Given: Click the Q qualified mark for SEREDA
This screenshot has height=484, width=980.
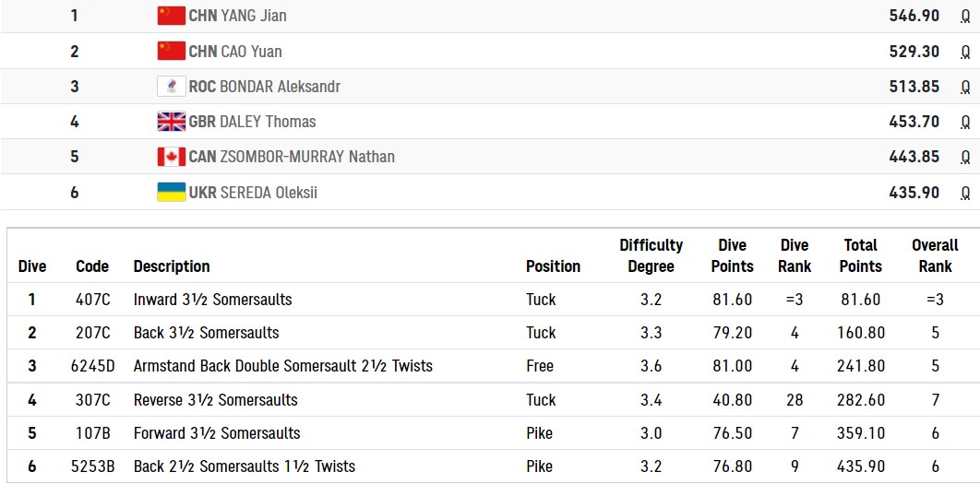Looking at the screenshot, I should click(965, 193).
